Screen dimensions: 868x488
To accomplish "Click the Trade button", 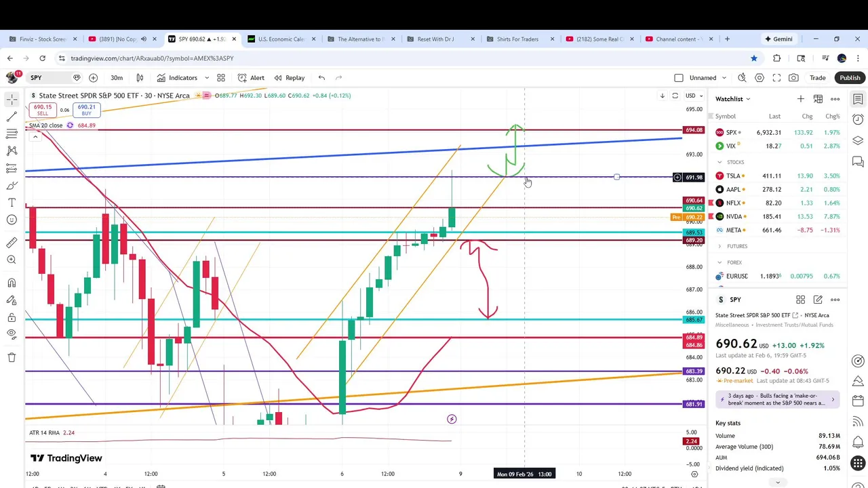I will coord(818,78).
